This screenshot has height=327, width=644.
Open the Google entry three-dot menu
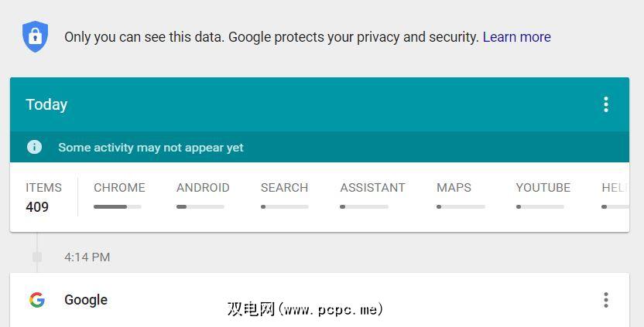(x=606, y=300)
